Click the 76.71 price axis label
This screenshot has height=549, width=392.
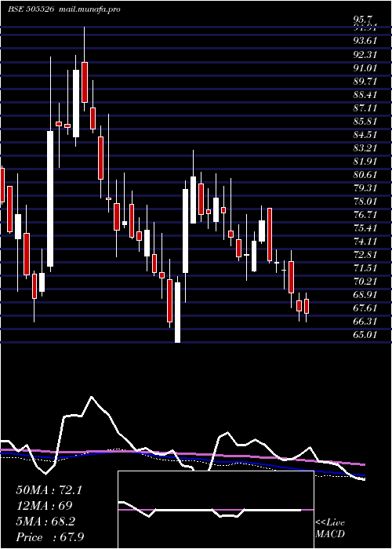[x=365, y=215]
